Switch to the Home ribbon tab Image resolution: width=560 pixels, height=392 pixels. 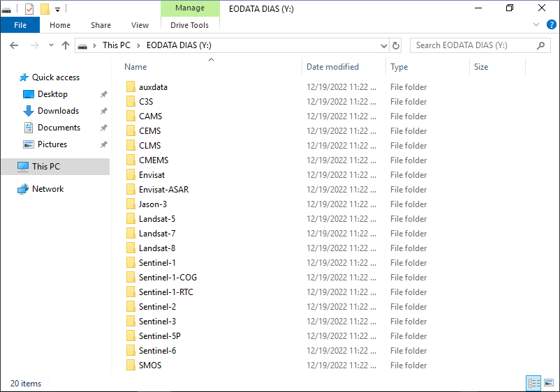(60, 25)
